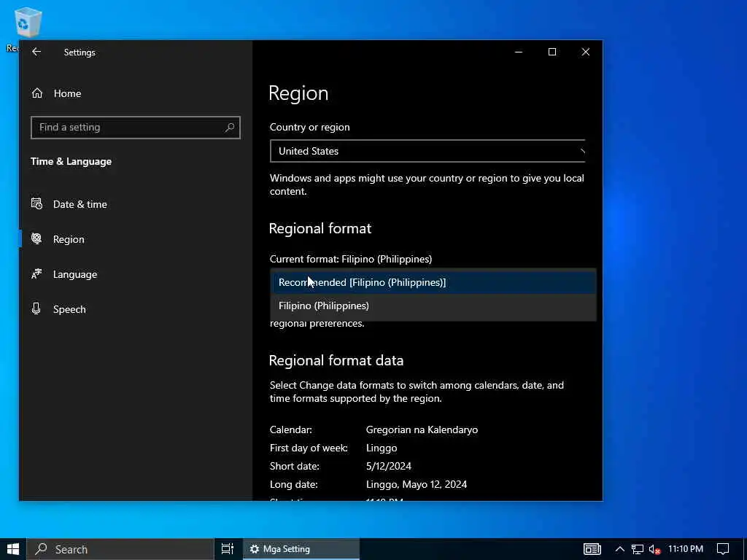Focus the Find a setting search box
The width and height of the screenshot is (747, 560).
(x=135, y=127)
